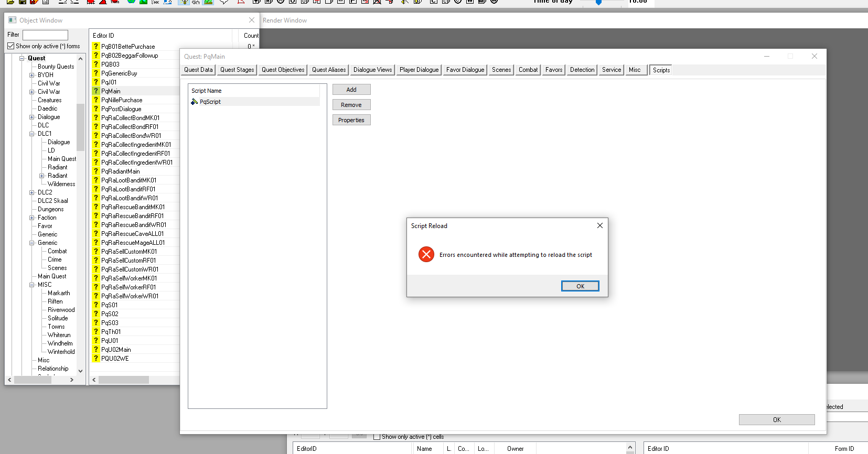Toggle Show only active cells checkbox
The image size is (868, 454).
[x=377, y=437]
